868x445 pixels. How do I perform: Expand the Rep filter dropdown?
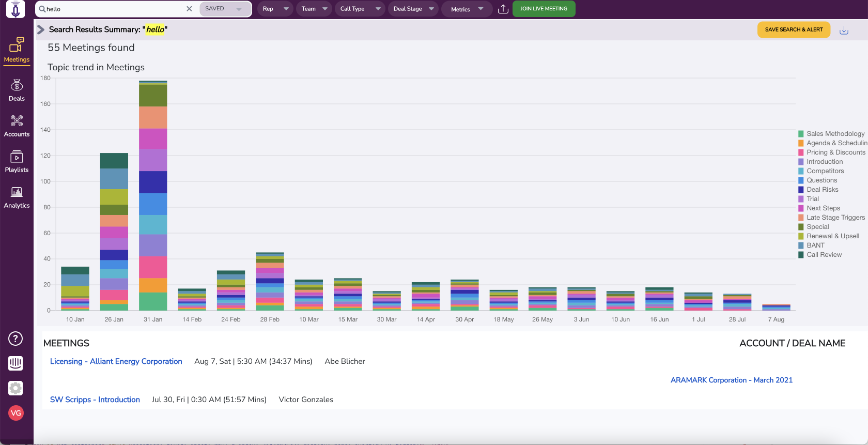275,9
